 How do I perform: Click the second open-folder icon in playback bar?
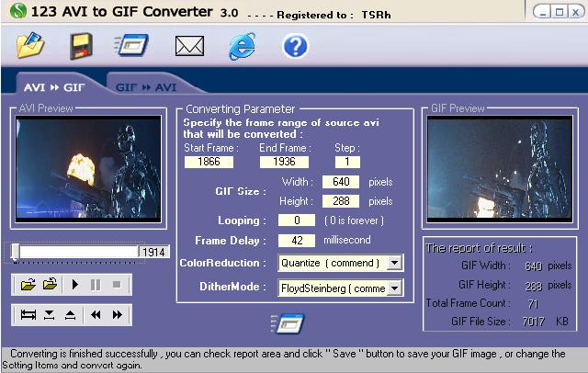pos(50,285)
